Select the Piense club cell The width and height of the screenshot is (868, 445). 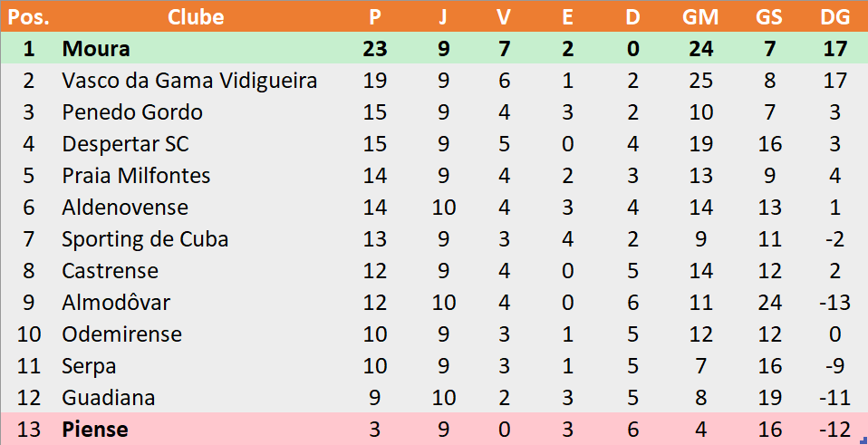[95, 430]
